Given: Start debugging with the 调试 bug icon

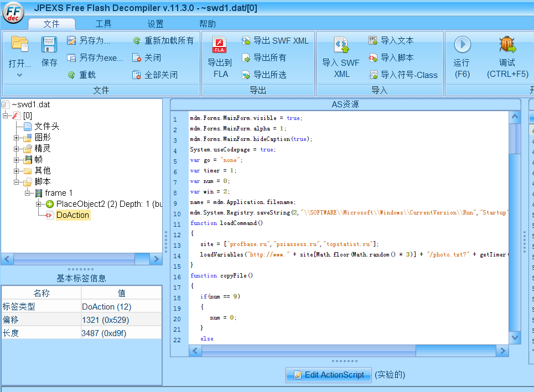Looking at the screenshot, I should (507, 44).
